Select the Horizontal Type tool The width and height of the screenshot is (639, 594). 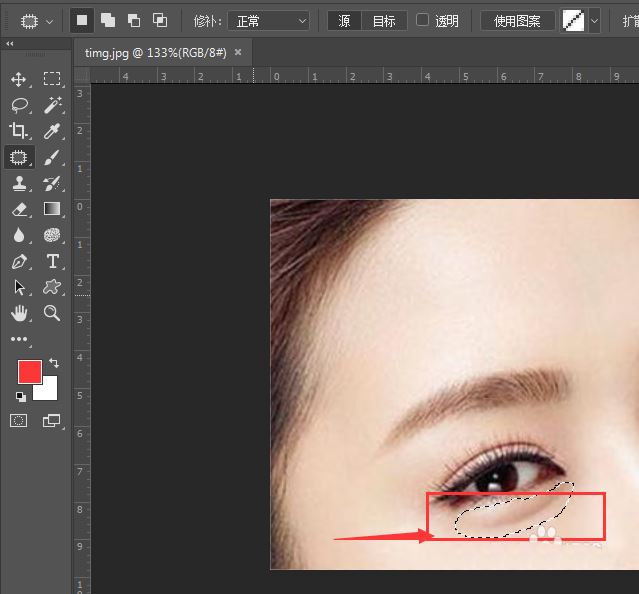pos(52,261)
